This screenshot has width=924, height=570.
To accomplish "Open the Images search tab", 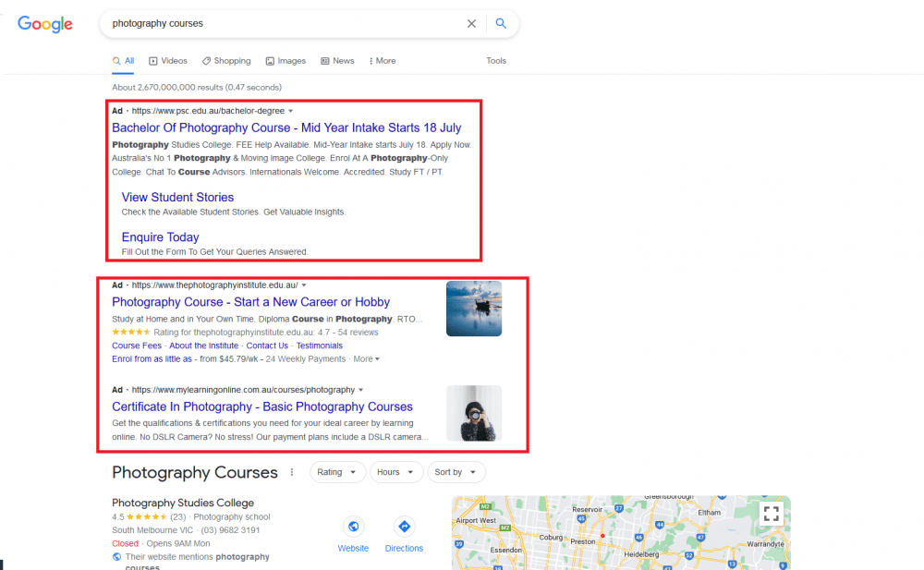I will 286,61.
